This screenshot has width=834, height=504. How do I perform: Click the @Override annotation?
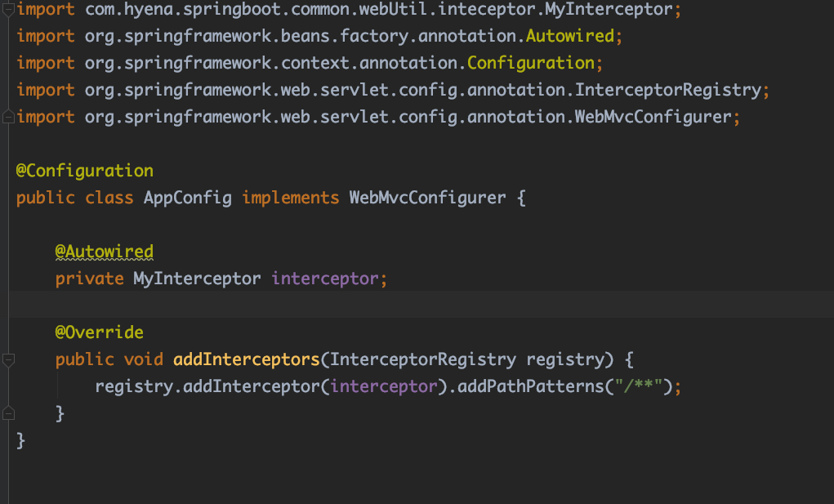99,332
